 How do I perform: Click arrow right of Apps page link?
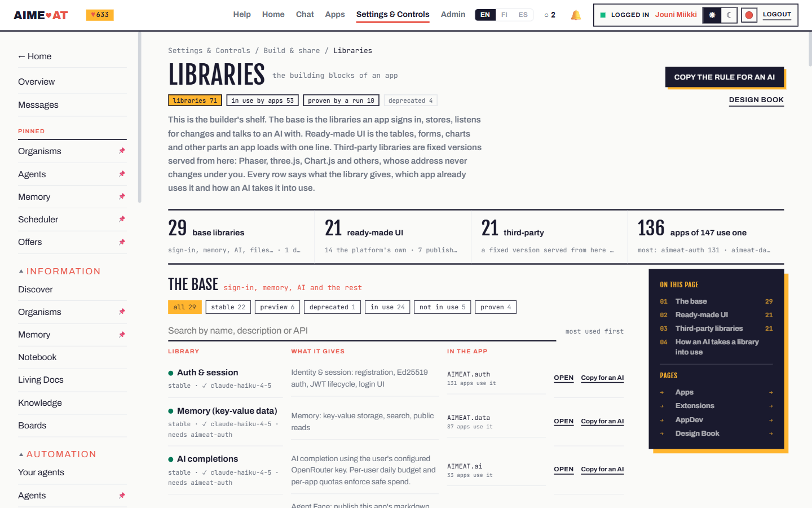click(x=771, y=392)
